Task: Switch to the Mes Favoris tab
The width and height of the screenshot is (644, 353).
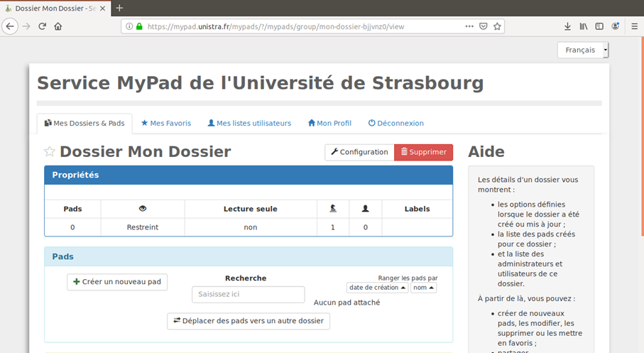Action: coord(166,124)
